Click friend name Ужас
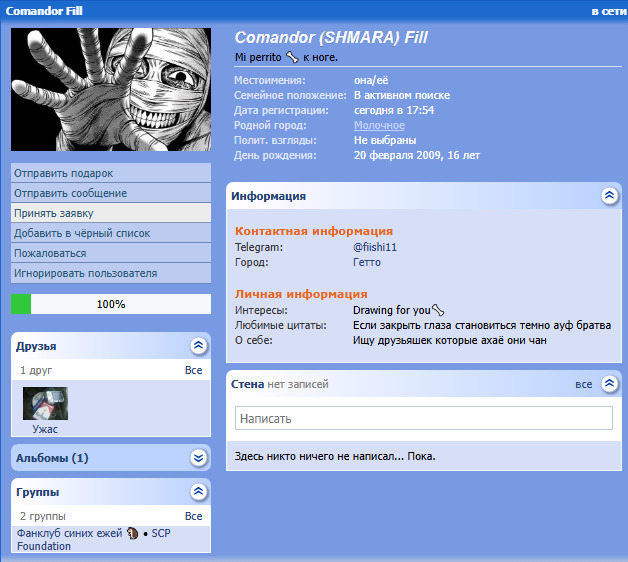 pyautogui.click(x=45, y=429)
